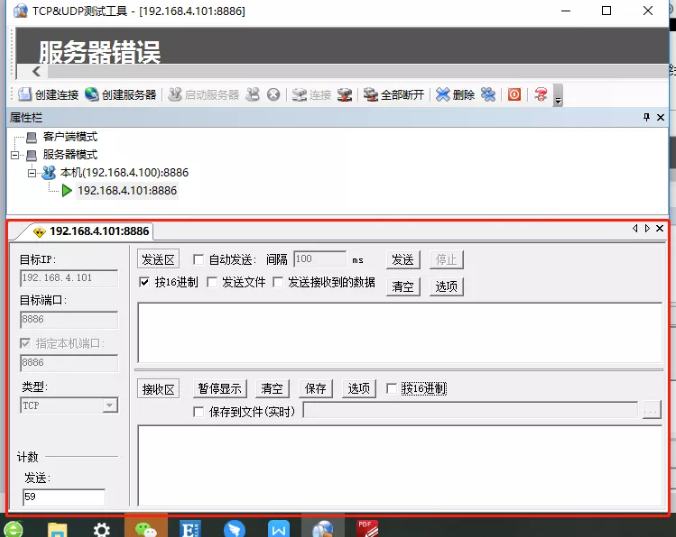Image resolution: width=676 pixels, height=537 pixels.
Task: Open File Explorer from the taskbar
Action: tap(57, 529)
